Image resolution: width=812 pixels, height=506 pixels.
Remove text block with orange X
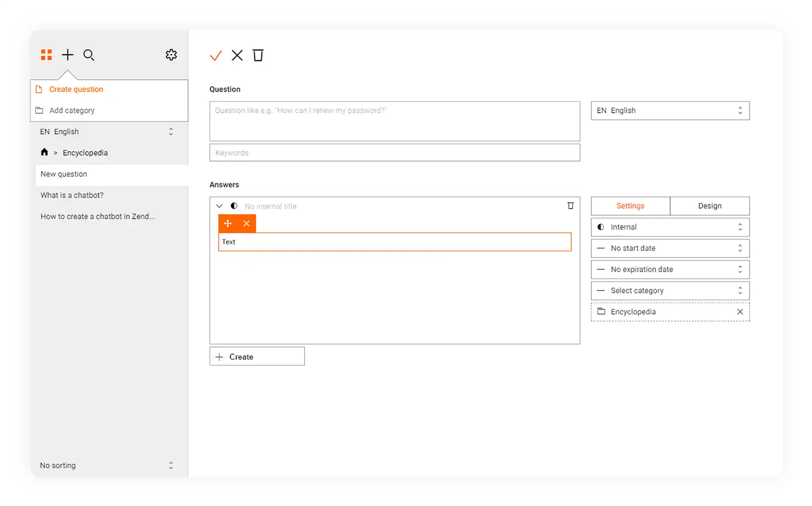pyautogui.click(x=247, y=224)
